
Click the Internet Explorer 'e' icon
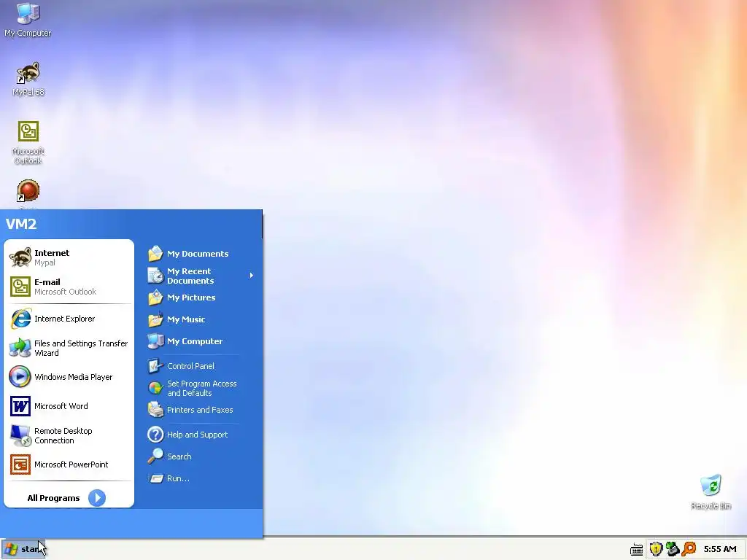coord(20,319)
